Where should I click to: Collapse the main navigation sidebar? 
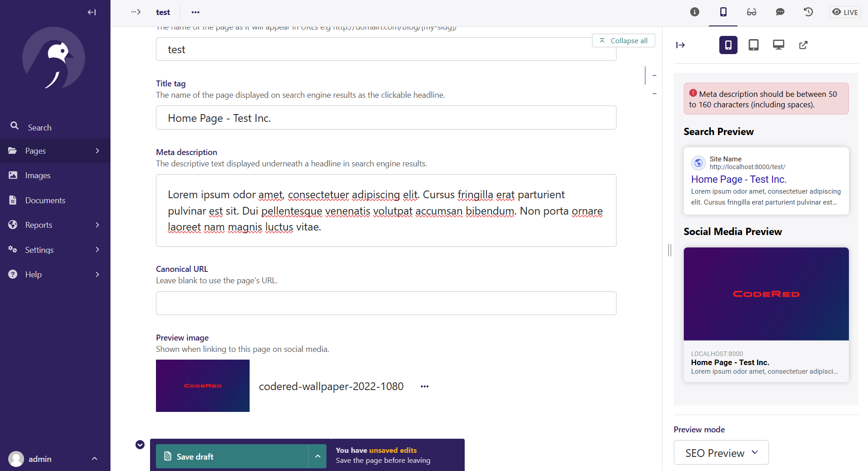point(91,12)
